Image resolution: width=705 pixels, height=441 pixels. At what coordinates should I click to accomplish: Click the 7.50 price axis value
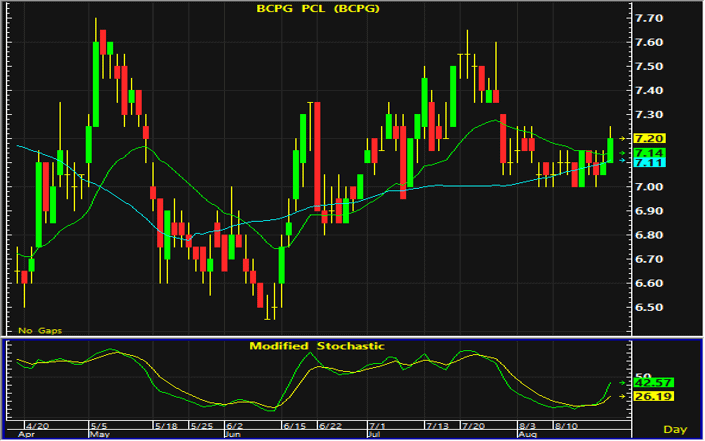tap(648, 67)
